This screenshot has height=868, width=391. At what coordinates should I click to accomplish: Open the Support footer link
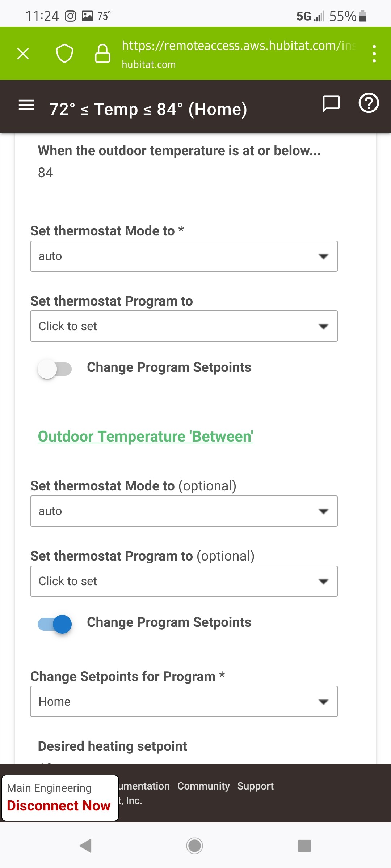(255, 786)
